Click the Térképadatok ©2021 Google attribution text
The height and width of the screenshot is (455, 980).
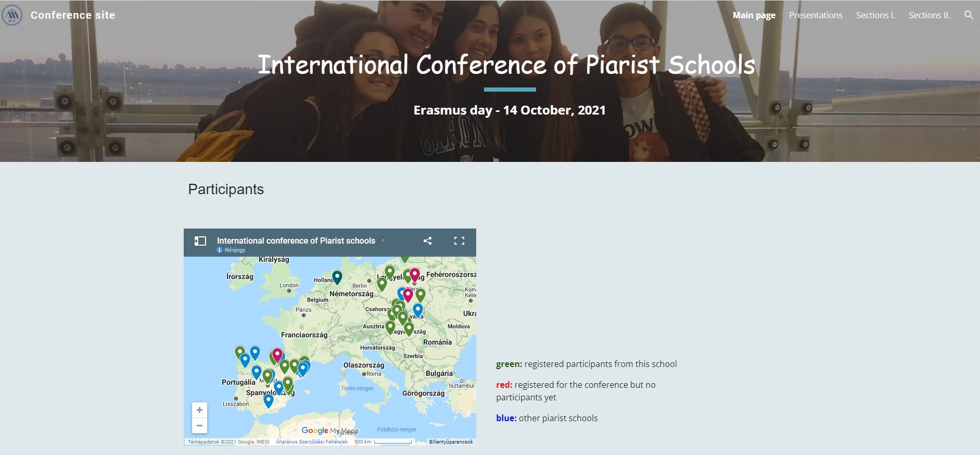point(228,441)
